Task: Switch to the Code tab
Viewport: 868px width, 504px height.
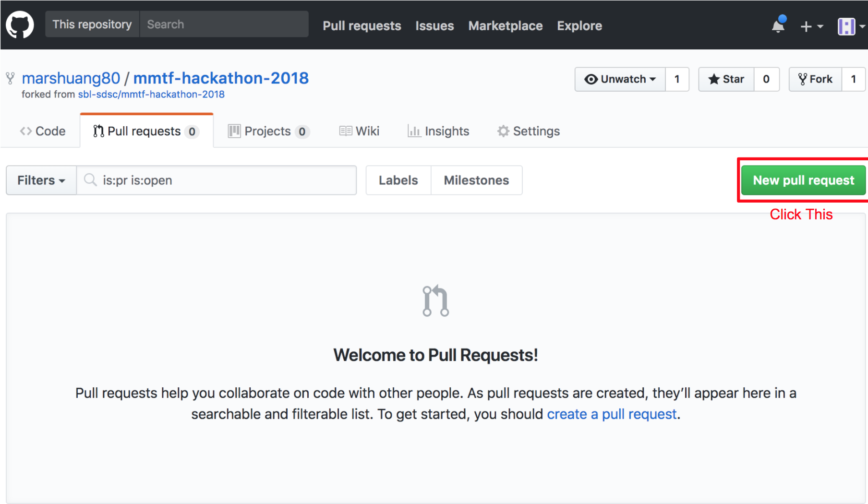Action: (x=42, y=131)
